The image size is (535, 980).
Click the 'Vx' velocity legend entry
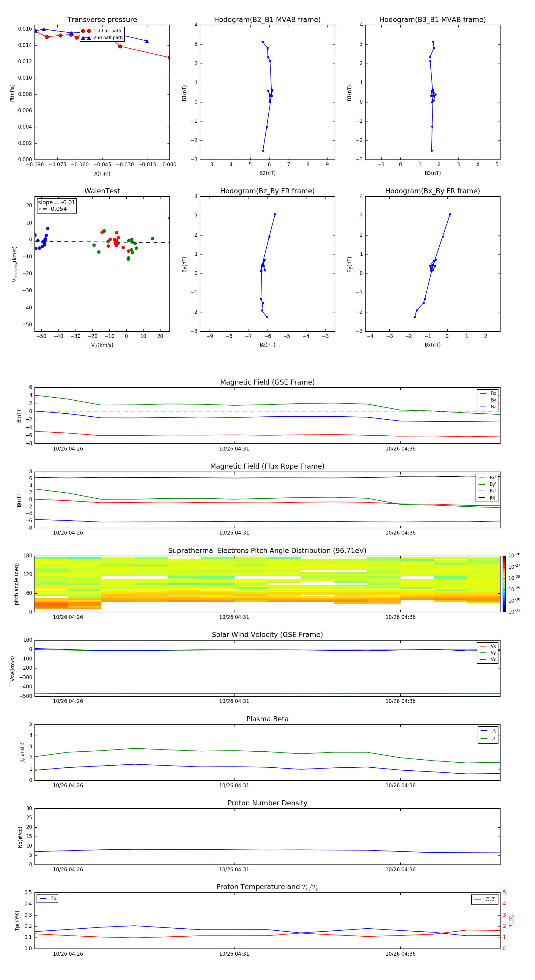[488, 646]
